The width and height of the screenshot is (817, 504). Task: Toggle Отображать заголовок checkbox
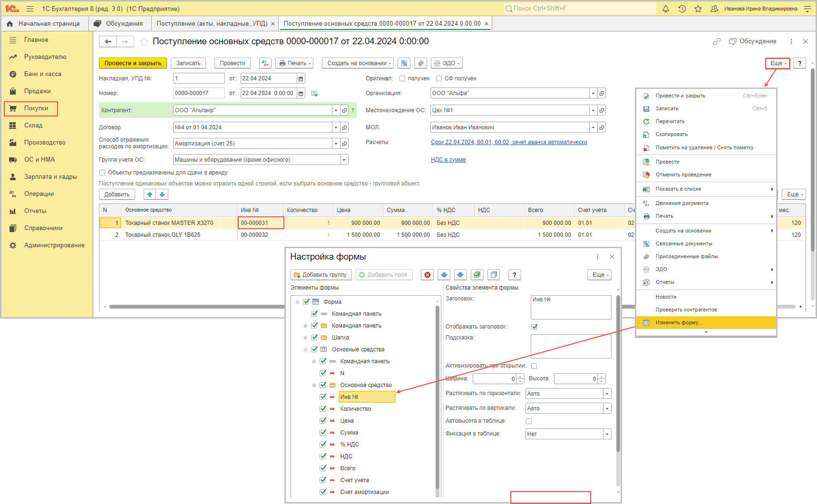tap(535, 327)
